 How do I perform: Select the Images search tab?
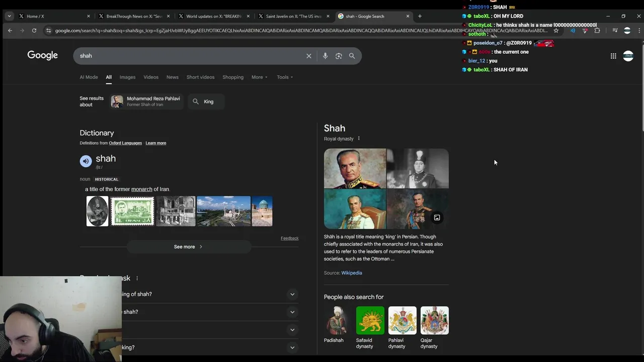point(127,77)
